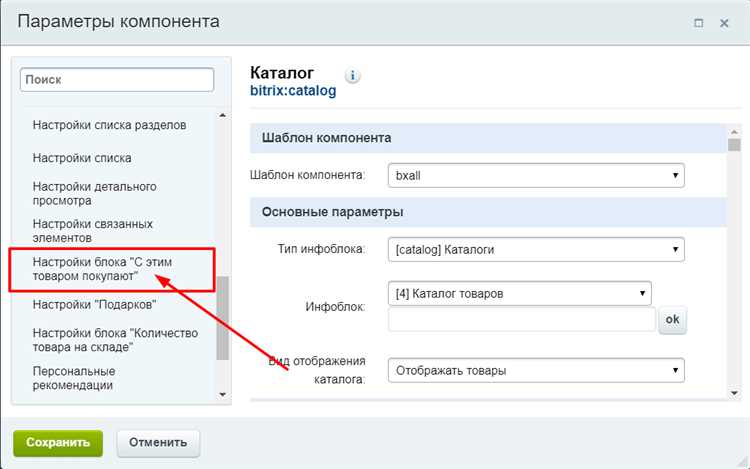Click the sidebar scroll up arrow
Viewport: 750px width, 469px height.
click(222, 115)
